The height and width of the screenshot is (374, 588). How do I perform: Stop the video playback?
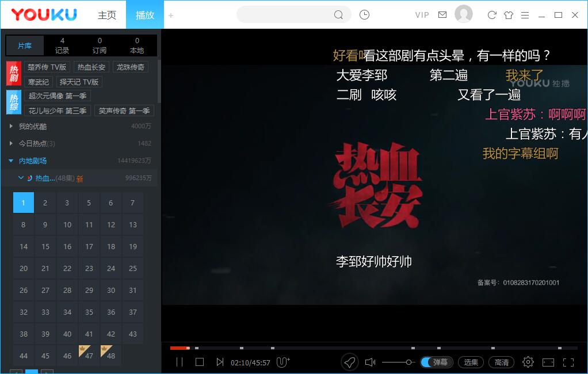click(x=200, y=362)
